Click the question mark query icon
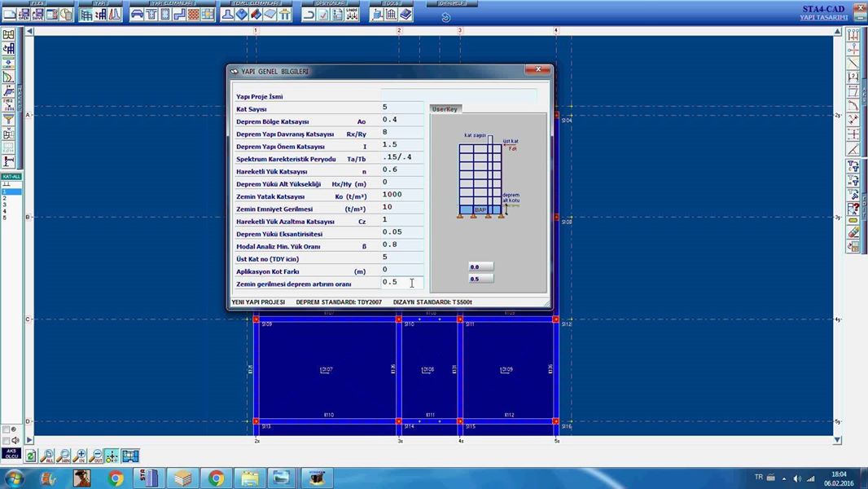Viewport: 868px width, 489px height. (853, 208)
